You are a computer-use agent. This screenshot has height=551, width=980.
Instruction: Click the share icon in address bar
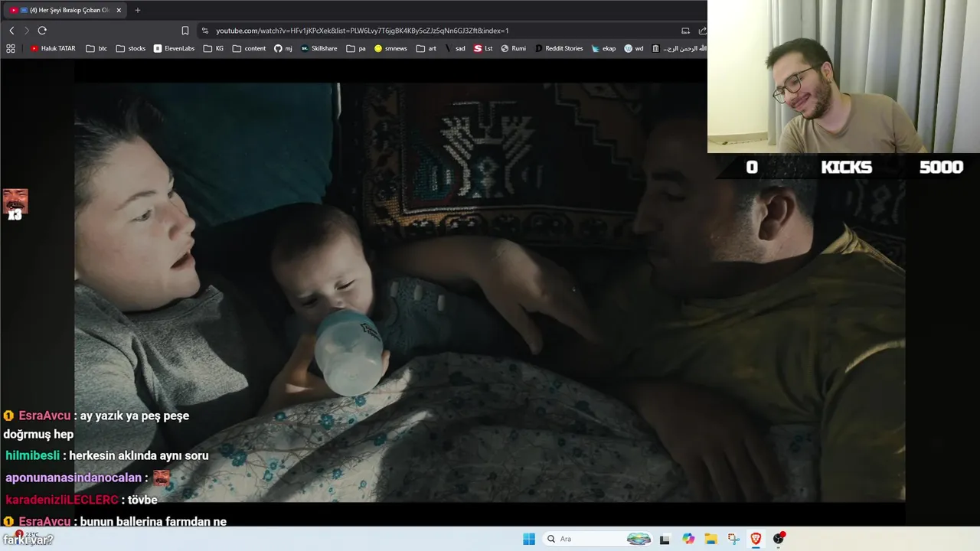(x=702, y=31)
